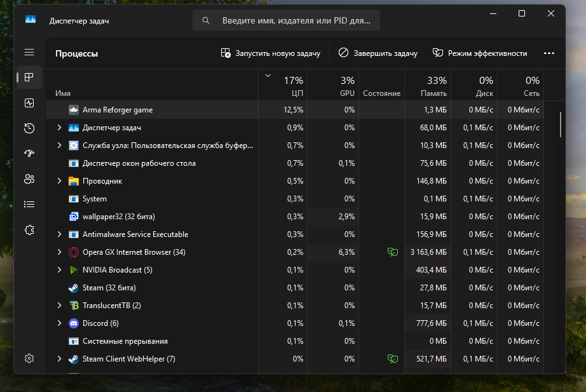
Task: Sort by the Память column header
Action: tap(428, 85)
